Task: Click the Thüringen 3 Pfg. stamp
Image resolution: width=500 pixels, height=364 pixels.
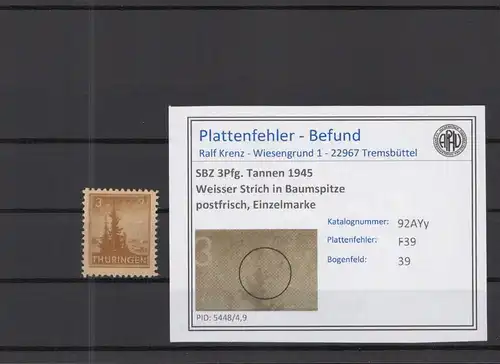Action: (x=120, y=233)
